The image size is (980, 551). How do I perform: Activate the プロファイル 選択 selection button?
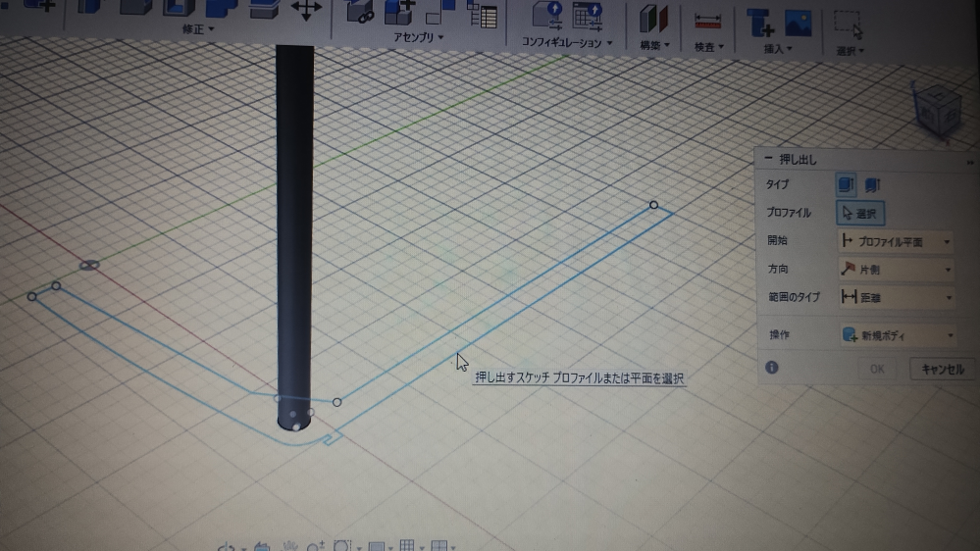860,212
